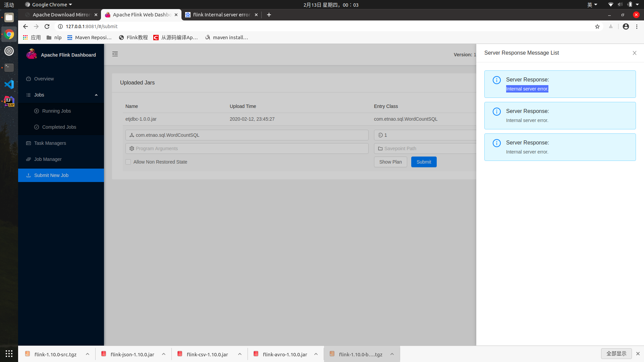The width and height of the screenshot is (644, 362).
Task: Collapse the Jobs submenu
Action: click(x=96, y=95)
